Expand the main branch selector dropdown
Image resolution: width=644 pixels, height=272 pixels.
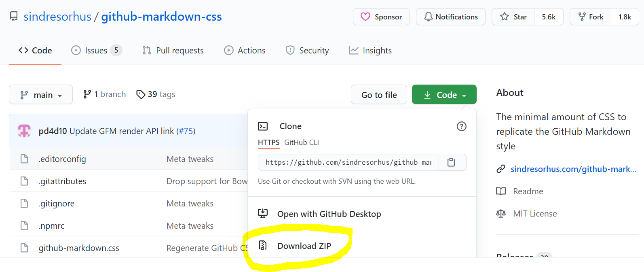pos(41,94)
